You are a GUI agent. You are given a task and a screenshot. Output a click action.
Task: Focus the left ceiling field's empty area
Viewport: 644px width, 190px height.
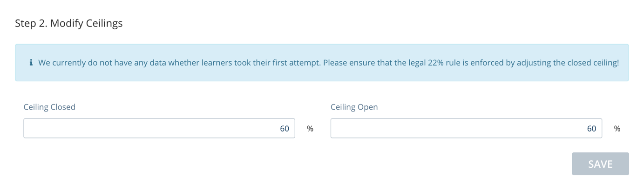coord(149,128)
